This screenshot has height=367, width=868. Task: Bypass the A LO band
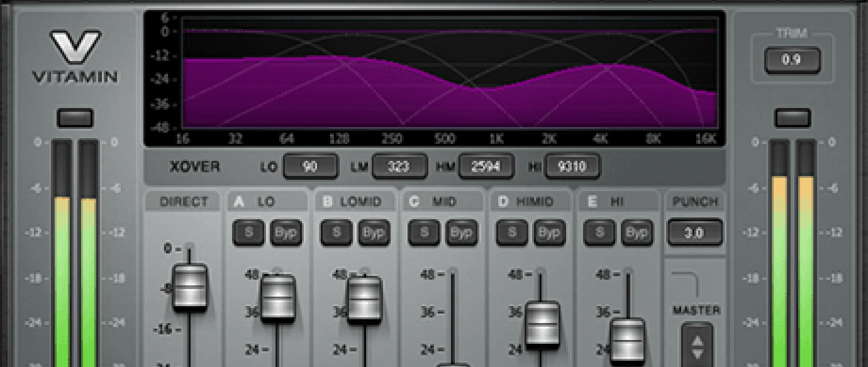coord(286,233)
